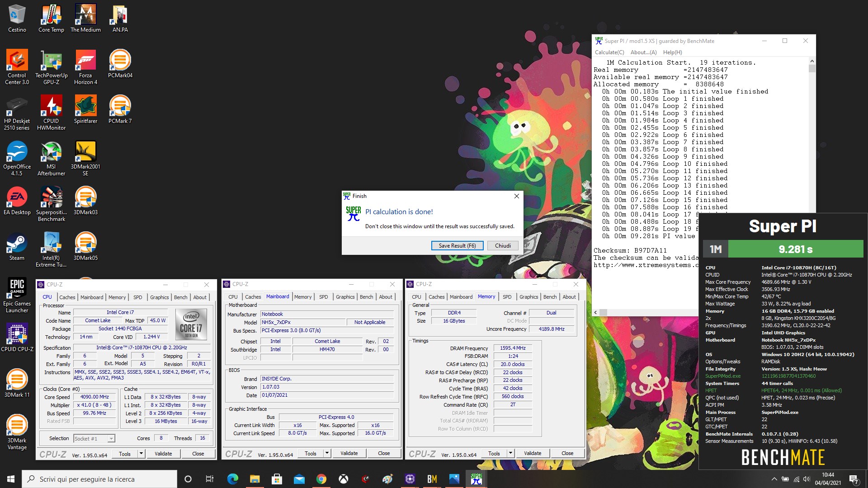Switch to Caches tab in CPU-Z CPU window
This screenshot has width=868, height=488.
[x=67, y=297]
